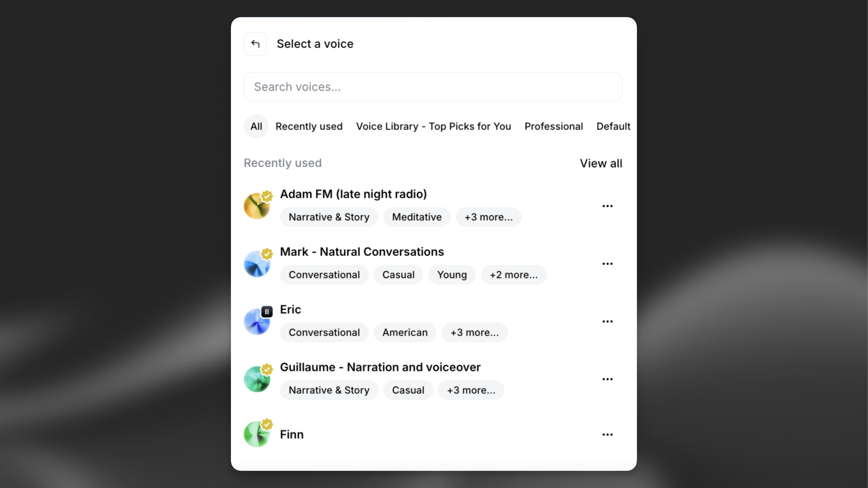Click the Search voices input field
Screen dimensions: 868x488
tap(433, 87)
